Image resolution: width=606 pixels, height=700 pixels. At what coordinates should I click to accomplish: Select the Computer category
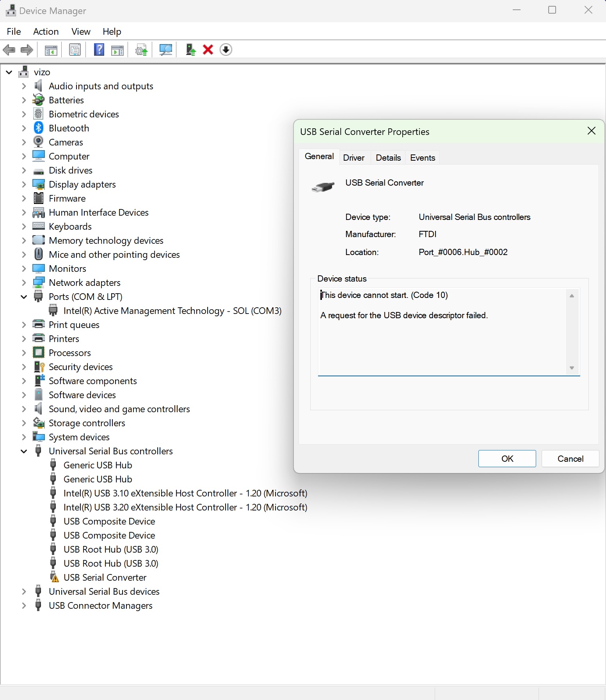click(69, 156)
